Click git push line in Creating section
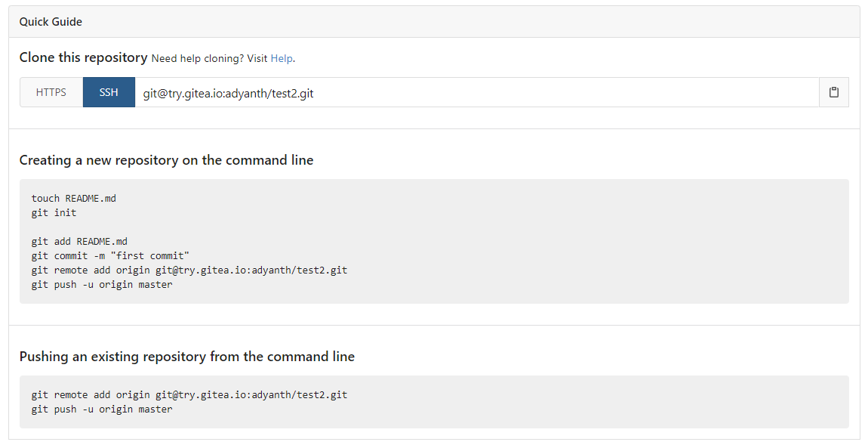 tap(101, 285)
